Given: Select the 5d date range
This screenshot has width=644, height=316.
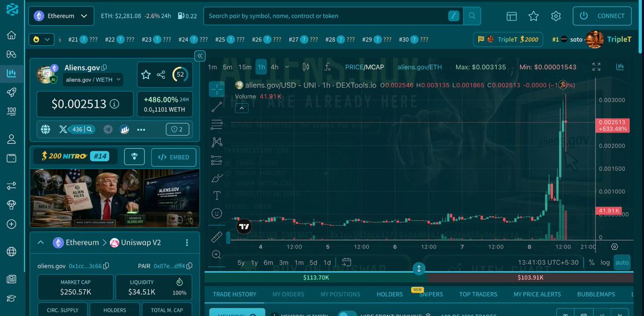Looking at the screenshot, I should pyautogui.click(x=313, y=262).
